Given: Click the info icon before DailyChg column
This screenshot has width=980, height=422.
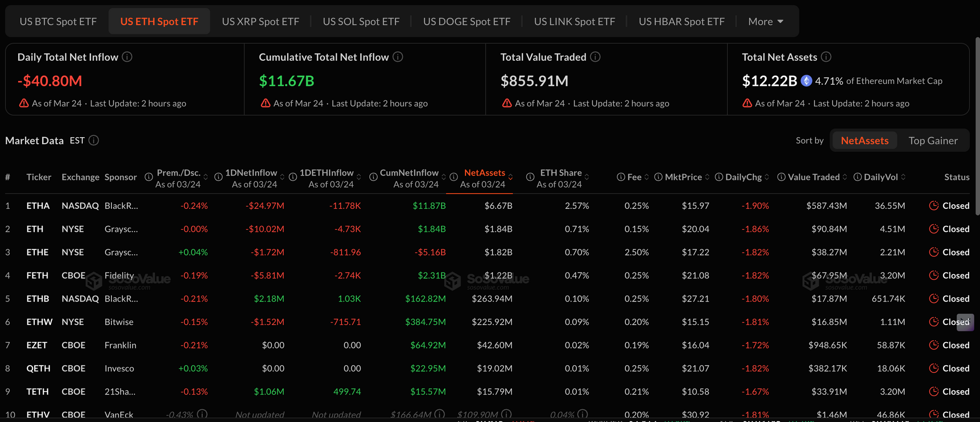Looking at the screenshot, I should (719, 177).
